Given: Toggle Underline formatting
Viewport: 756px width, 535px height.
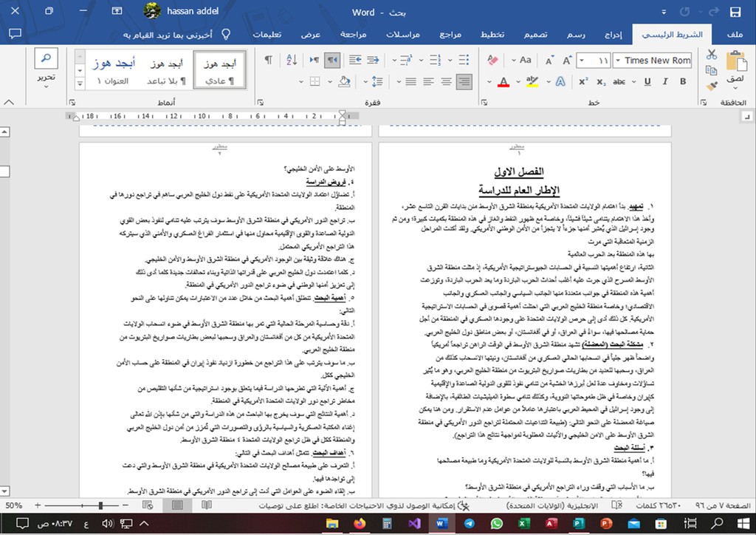Looking at the screenshot, I should pyautogui.click(x=647, y=81).
